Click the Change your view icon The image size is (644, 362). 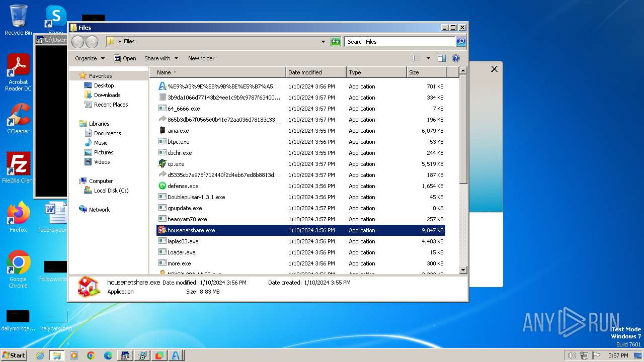click(416, 58)
